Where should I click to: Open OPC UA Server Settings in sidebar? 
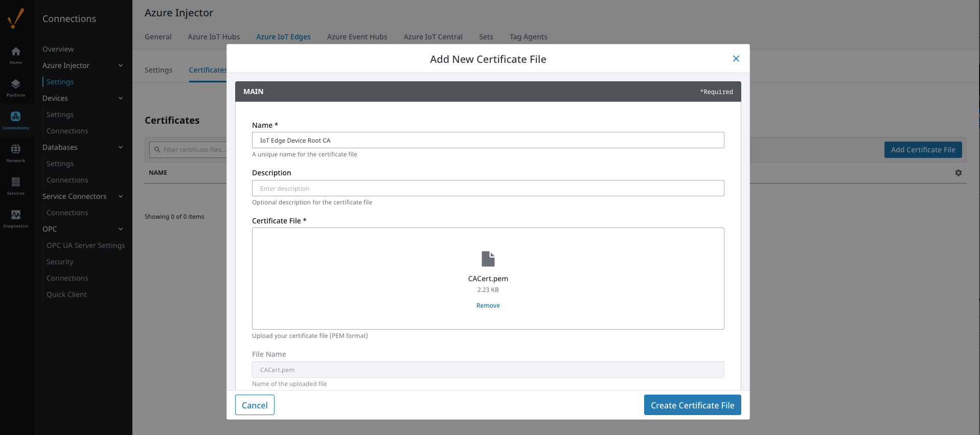[x=85, y=245]
